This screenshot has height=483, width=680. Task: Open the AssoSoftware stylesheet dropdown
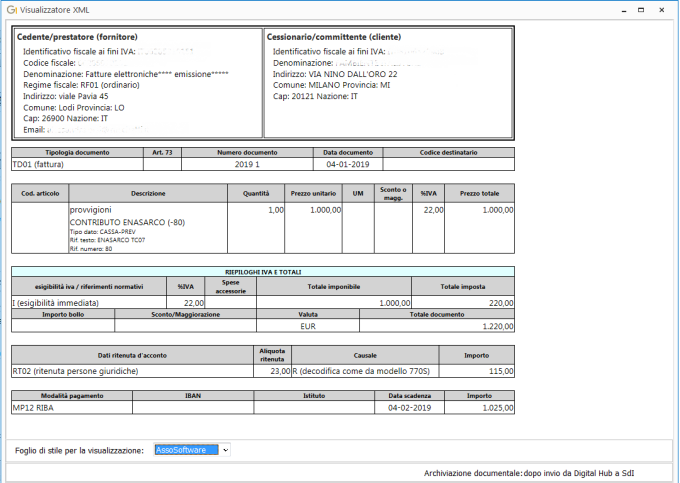192,450
